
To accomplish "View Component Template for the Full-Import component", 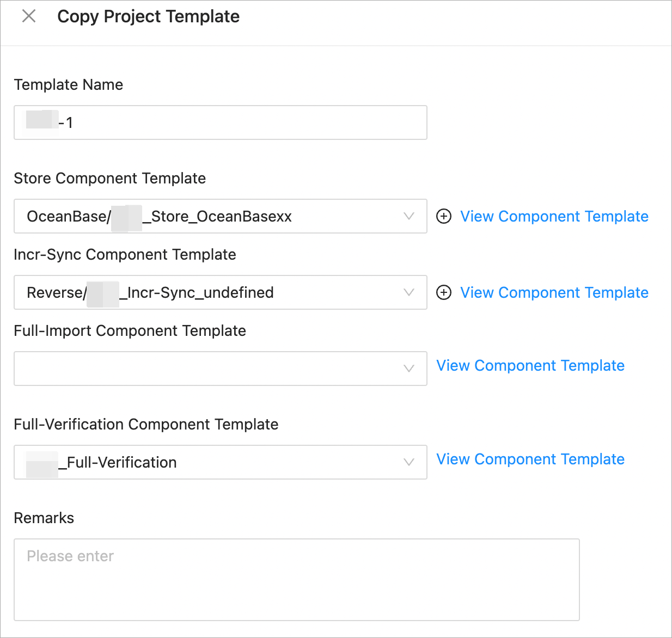I will [x=530, y=365].
